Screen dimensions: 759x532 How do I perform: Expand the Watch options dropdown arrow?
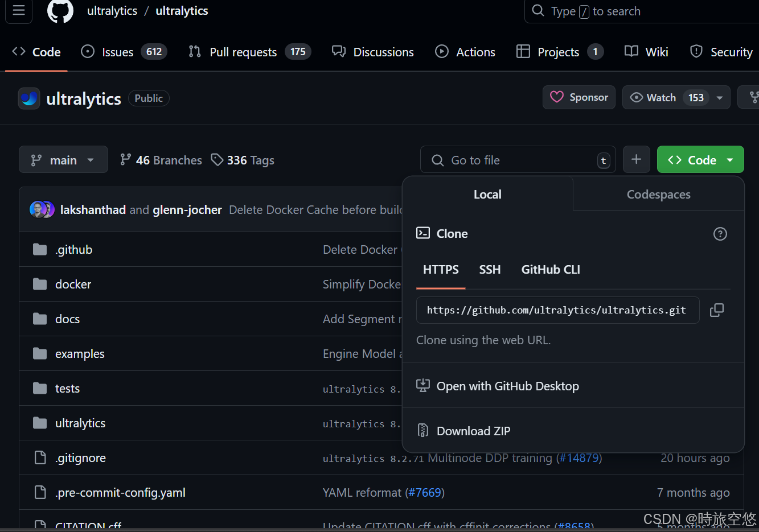click(720, 98)
